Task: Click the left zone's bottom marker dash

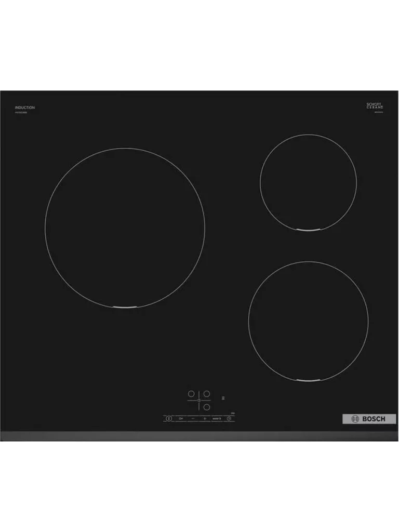Action: [x=125, y=308]
